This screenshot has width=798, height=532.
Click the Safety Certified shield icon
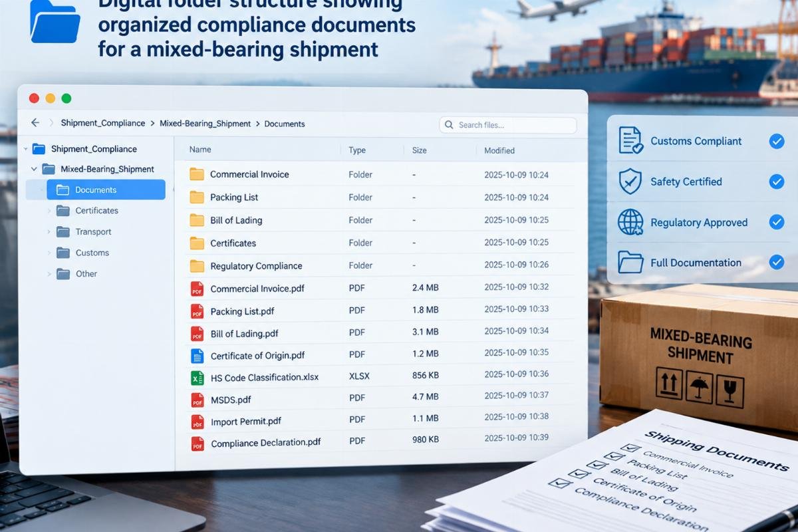click(x=630, y=181)
